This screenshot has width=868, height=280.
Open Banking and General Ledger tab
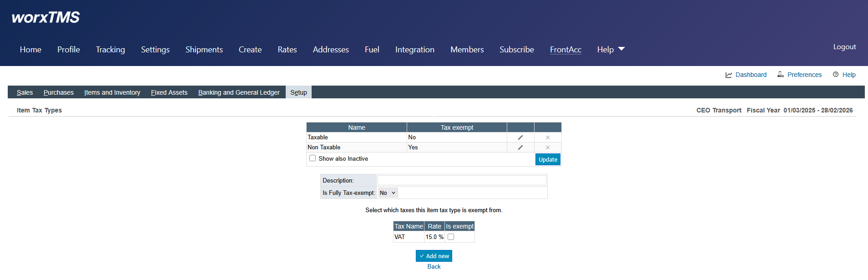pos(239,92)
